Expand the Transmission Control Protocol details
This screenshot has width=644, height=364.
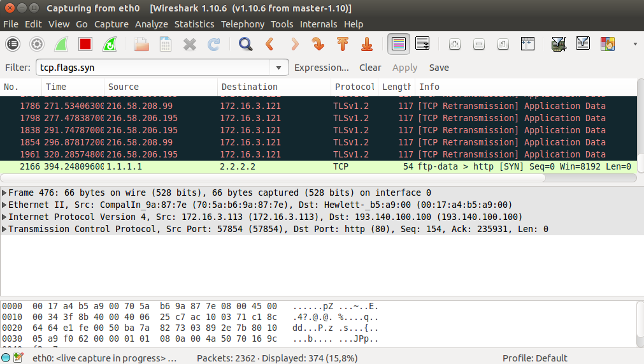5,229
